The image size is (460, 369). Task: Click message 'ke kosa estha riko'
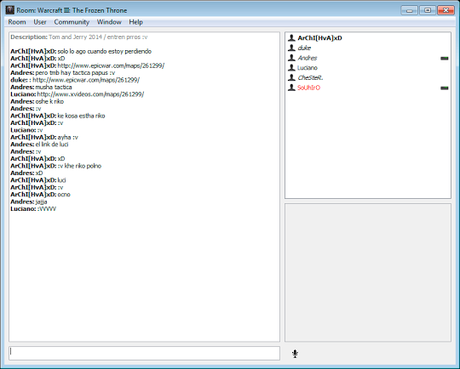click(81, 116)
